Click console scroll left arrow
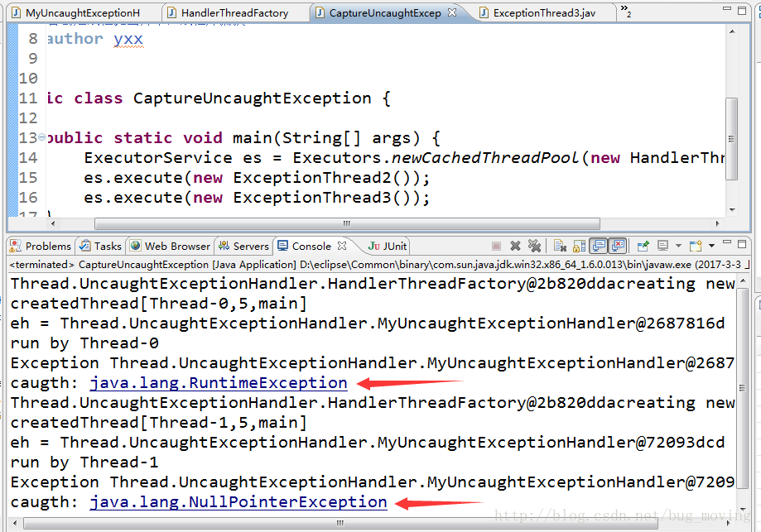761x532 pixels. point(15,523)
